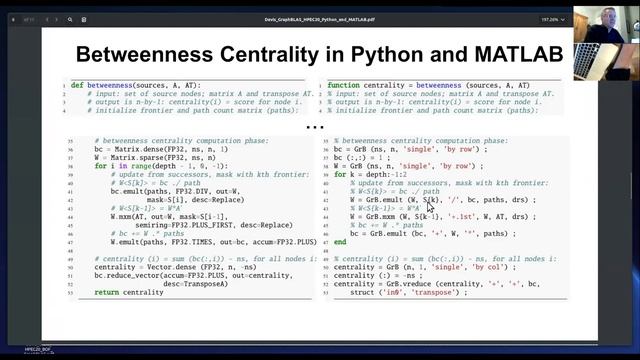Open the search magnifier in the PDF toolbar
Image resolution: width=640 pixels, height=360 pixels.
pos(70,20)
